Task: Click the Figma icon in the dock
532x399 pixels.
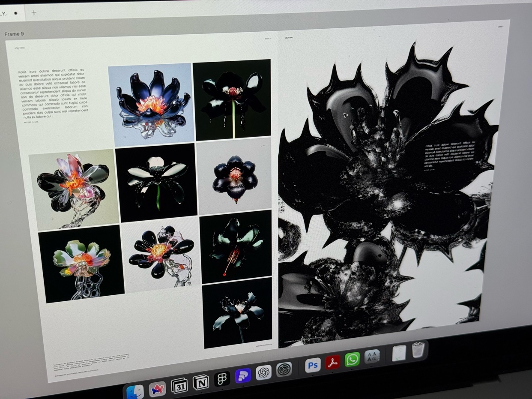Action: (x=222, y=378)
